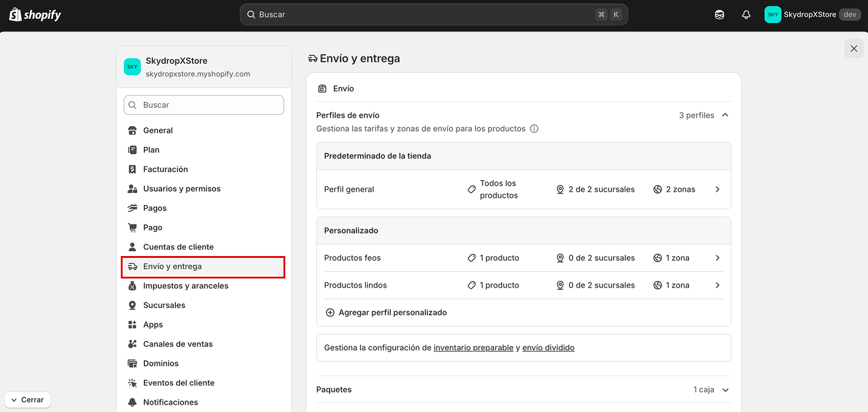Click '3 perfiles' count text
The width and height of the screenshot is (868, 412).
(697, 115)
